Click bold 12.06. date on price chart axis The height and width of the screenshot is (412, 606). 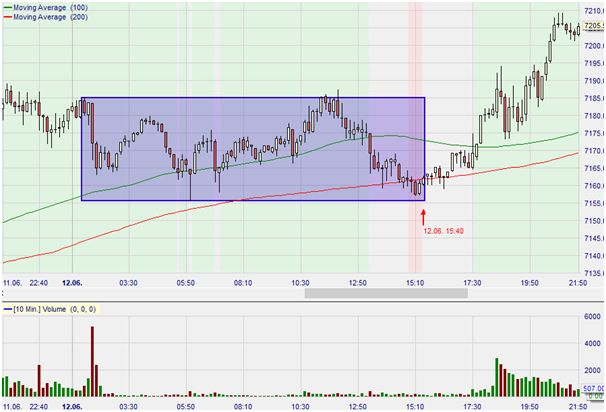coord(72,283)
